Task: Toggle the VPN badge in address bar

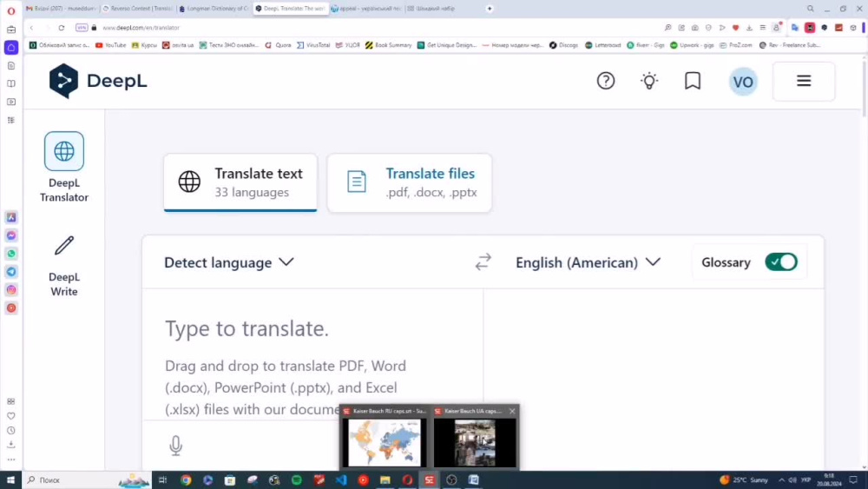Action: (82, 28)
